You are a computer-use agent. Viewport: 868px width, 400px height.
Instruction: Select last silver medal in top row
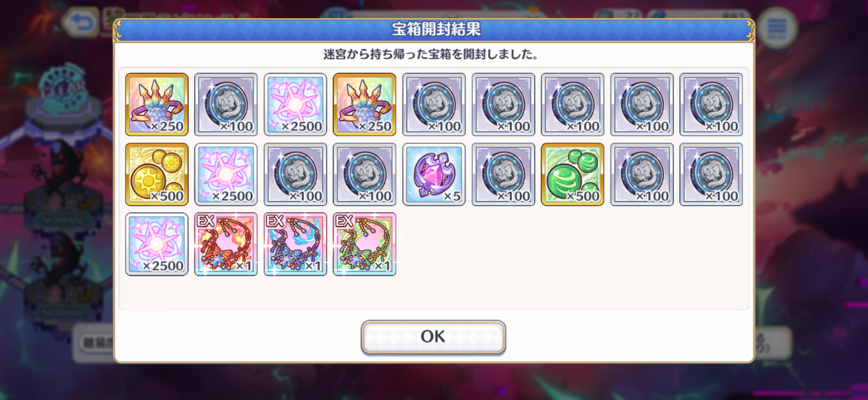(x=711, y=104)
